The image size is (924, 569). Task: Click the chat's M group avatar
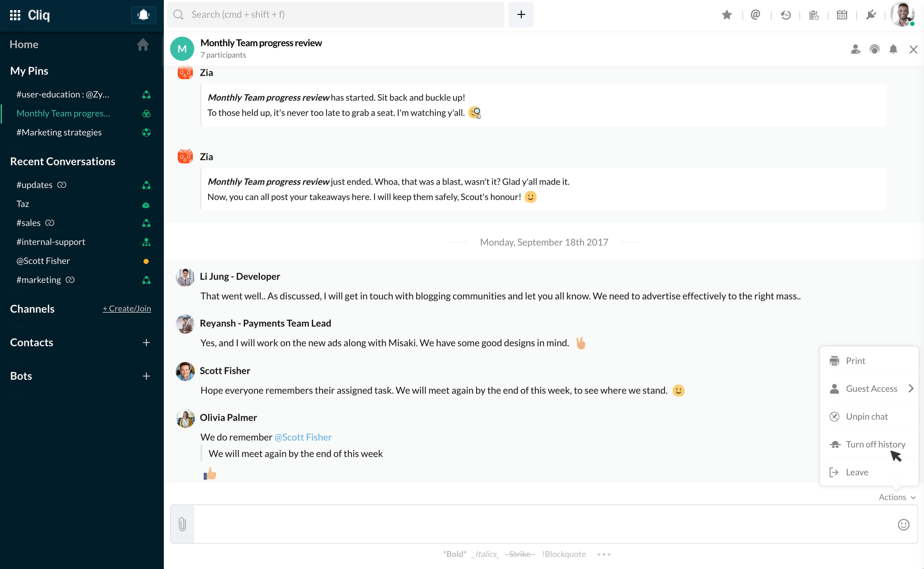(182, 49)
